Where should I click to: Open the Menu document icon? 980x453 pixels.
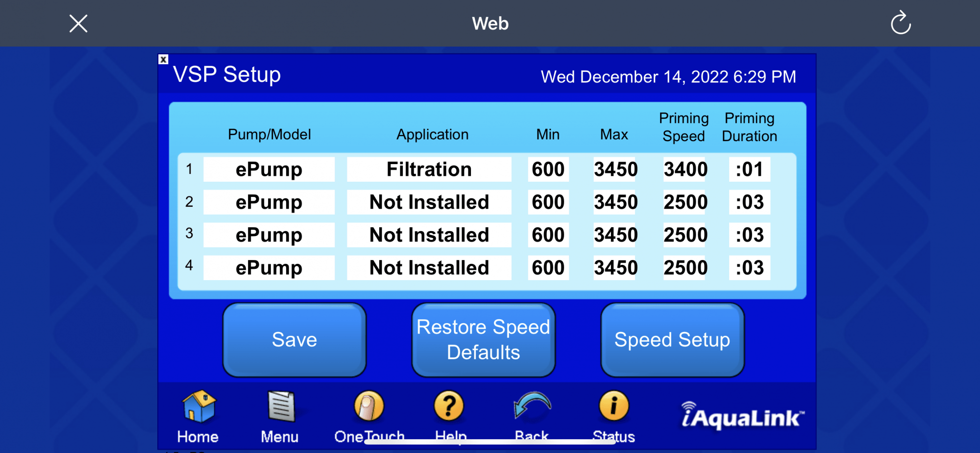click(281, 406)
